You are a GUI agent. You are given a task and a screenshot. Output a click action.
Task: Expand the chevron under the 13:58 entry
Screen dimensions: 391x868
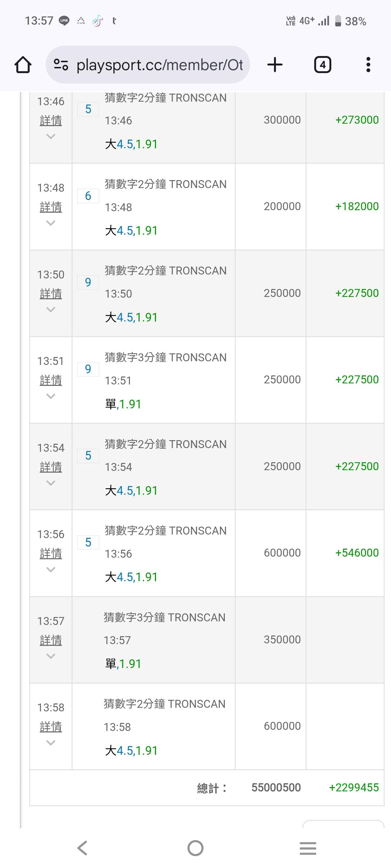[x=51, y=743]
